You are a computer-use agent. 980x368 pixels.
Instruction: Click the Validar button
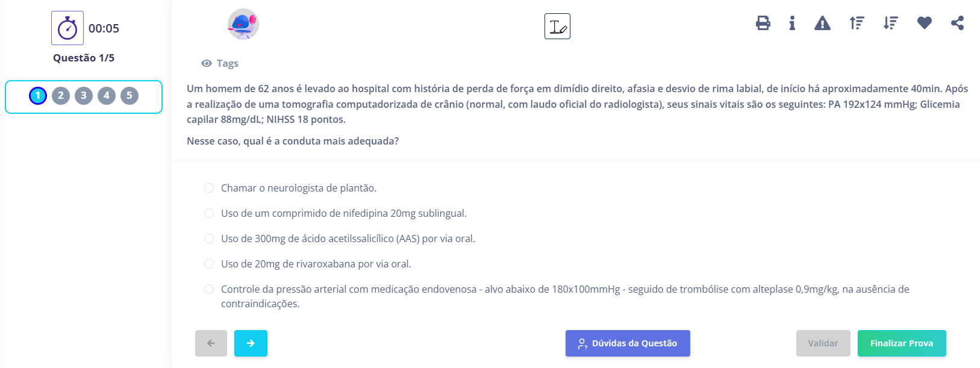(823, 343)
